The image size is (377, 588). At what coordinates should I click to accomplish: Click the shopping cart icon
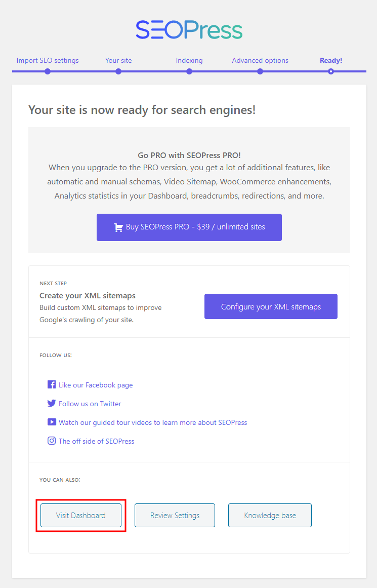pos(119,227)
